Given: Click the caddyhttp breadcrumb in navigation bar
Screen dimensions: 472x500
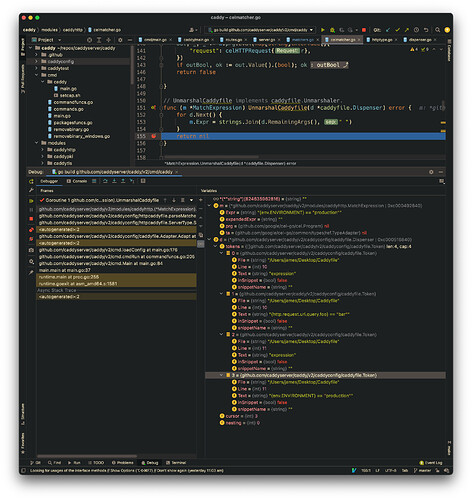Looking at the screenshot, I should coord(73,30).
